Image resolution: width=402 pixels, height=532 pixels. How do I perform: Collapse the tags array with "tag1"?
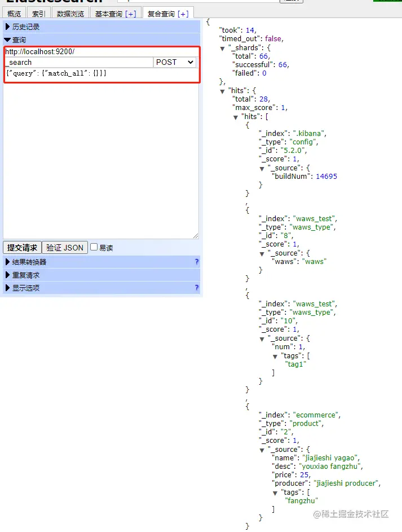pos(275,357)
